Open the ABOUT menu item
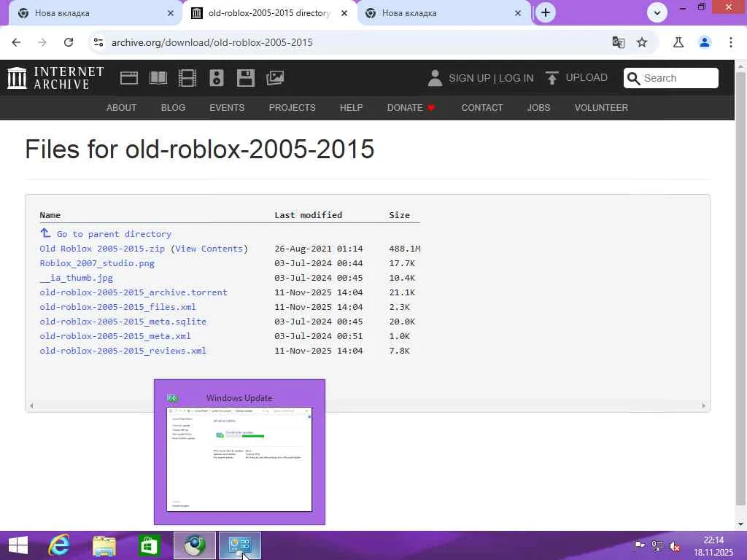The width and height of the screenshot is (747, 560). pyautogui.click(x=122, y=108)
